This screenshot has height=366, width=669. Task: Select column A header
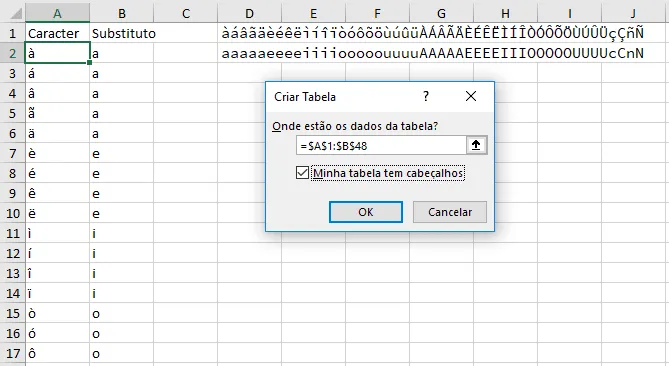coord(57,14)
